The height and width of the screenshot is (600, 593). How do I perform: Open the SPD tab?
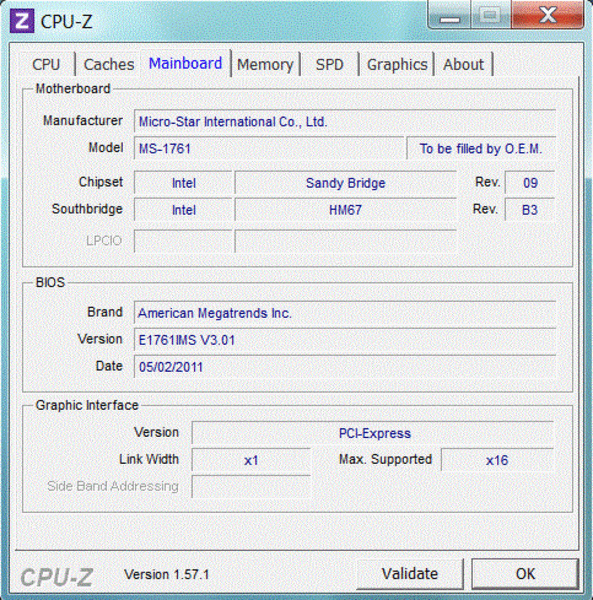click(329, 64)
